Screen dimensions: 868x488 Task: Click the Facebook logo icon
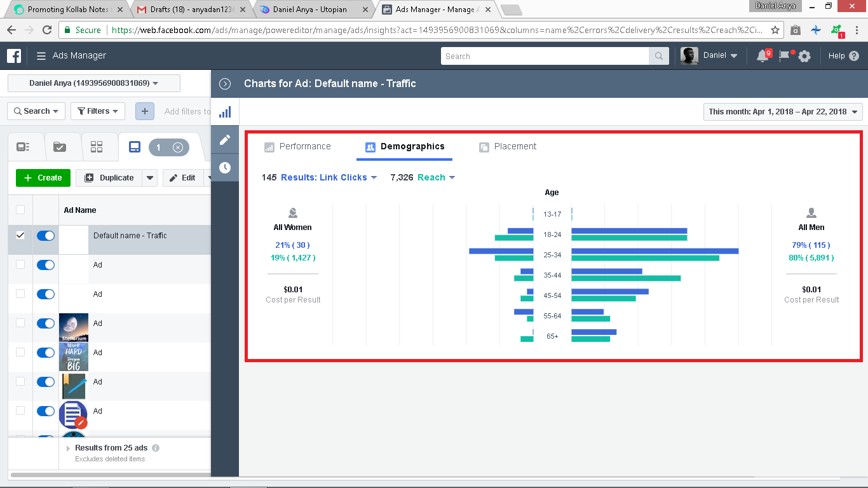14,56
